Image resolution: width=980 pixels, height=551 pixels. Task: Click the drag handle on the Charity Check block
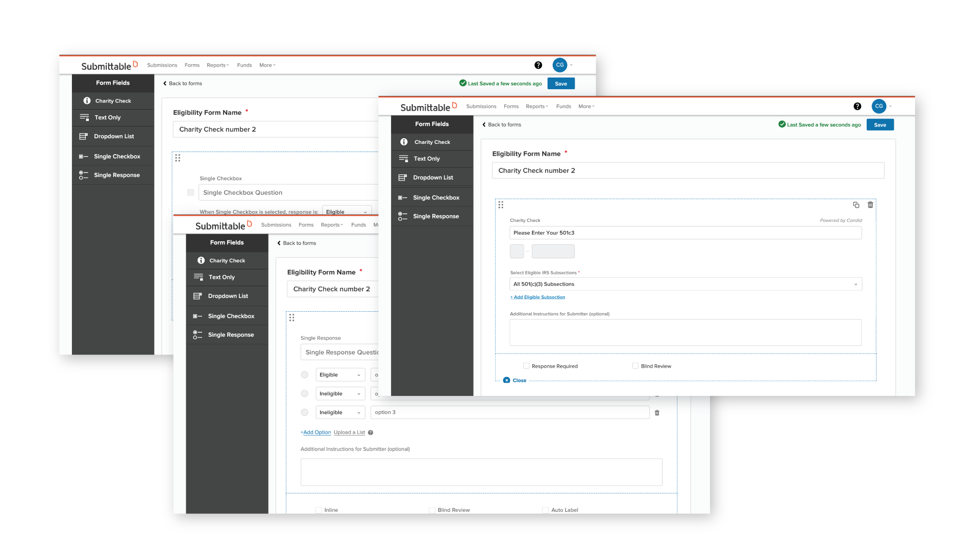pos(501,205)
